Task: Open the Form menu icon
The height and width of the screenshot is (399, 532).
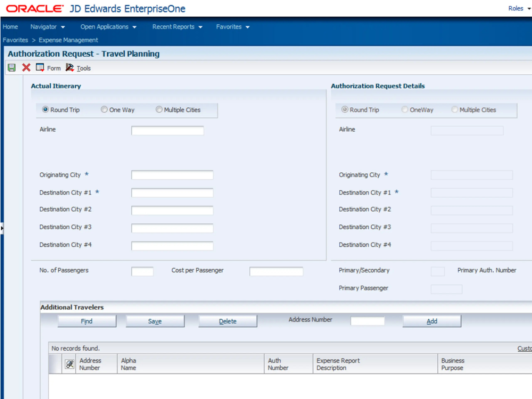Action: (40, 68)
